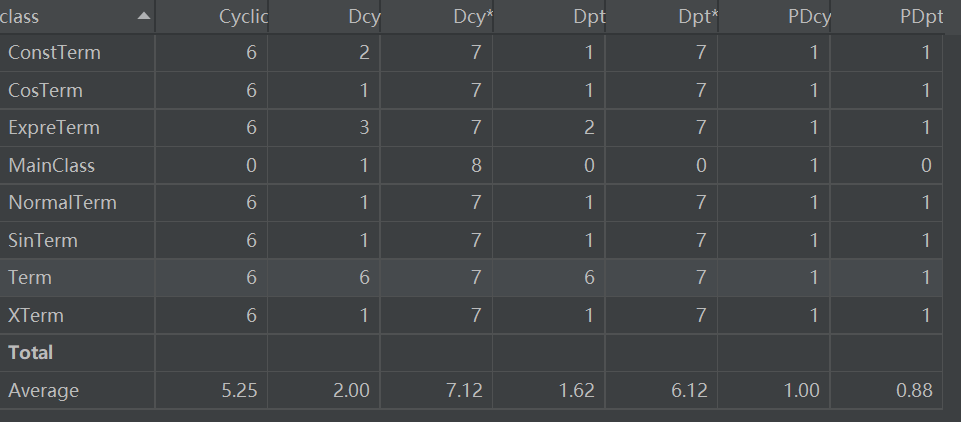Sort table by Cyclic column
Screen dimensions: 961x422
(242, 17)
